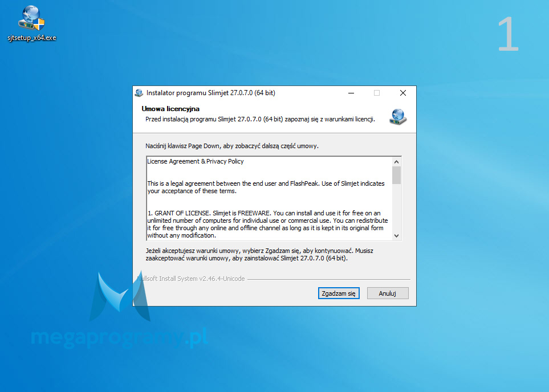Screen dimensions: 549x392
Task: Click the Slimjet installer title bar icon
Action: (139, 93)
